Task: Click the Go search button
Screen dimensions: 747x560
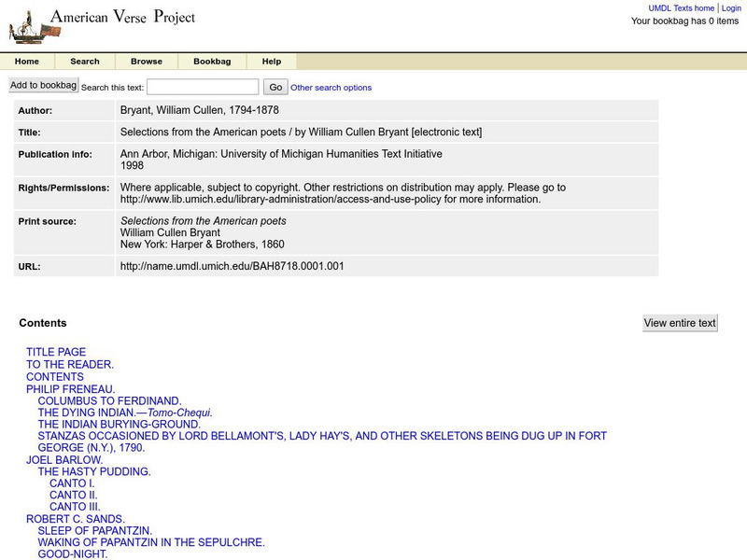Action: (276, 85)
